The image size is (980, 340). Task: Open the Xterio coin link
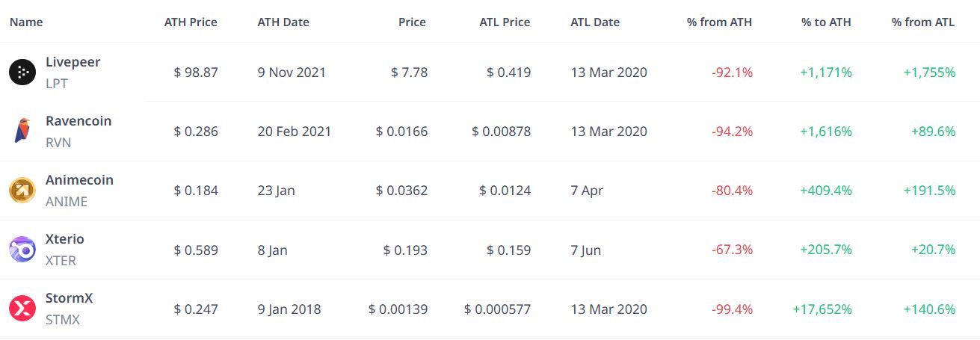(x=65, y=239)
